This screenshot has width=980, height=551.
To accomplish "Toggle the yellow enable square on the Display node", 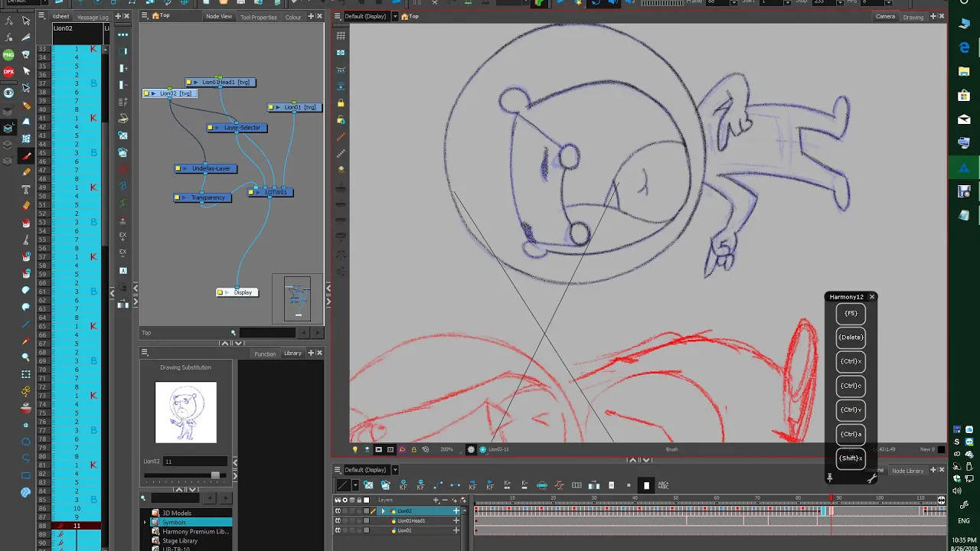I will point(220,292).
